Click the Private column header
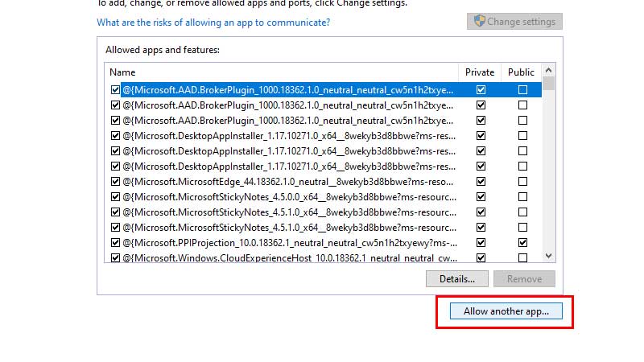This screenshot has height=362, width=644. pos(480,72)
